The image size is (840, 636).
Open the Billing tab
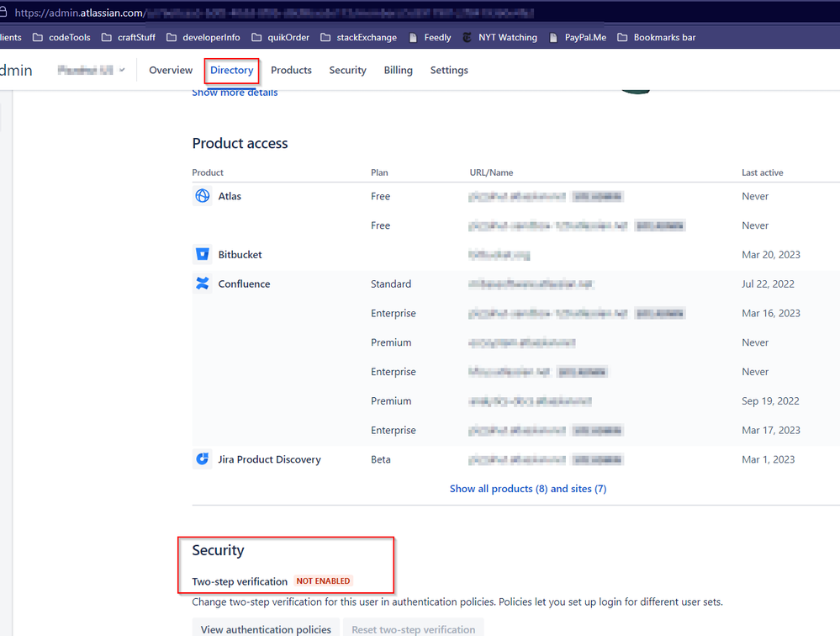click(398, 70)
